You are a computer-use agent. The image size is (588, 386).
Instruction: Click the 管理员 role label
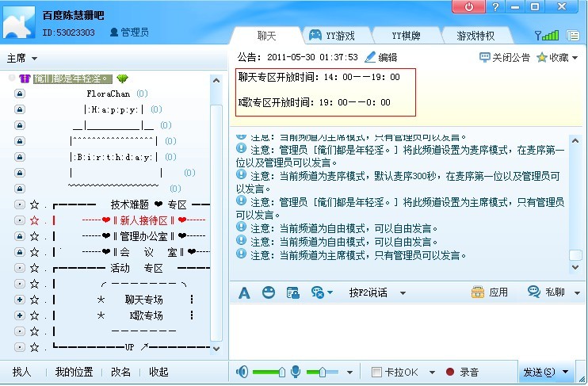135,32
